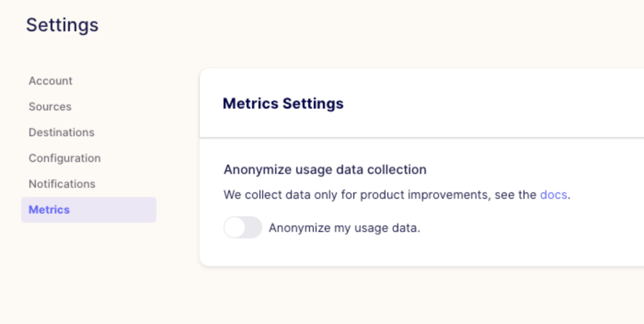644x324 pixels.
Task: Click the Metrics Settings card heading
Action: pyautogui.click(x=283, y=104)
